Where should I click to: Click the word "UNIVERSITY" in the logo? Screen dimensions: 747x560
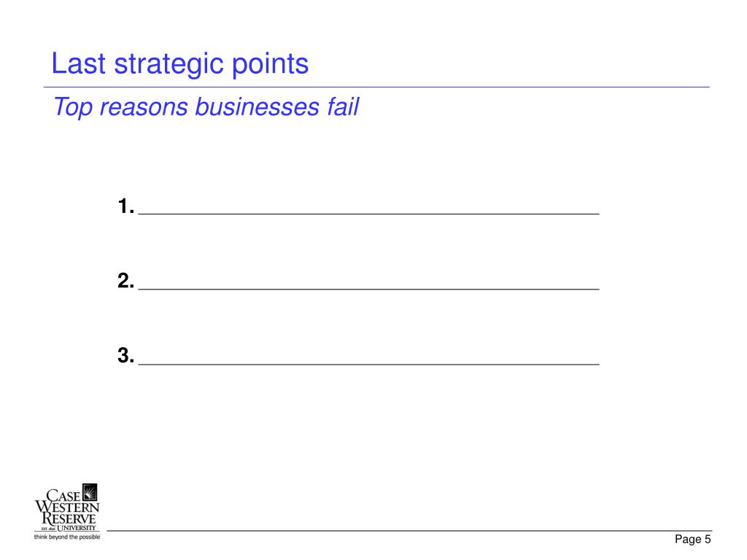coord(77,528)
